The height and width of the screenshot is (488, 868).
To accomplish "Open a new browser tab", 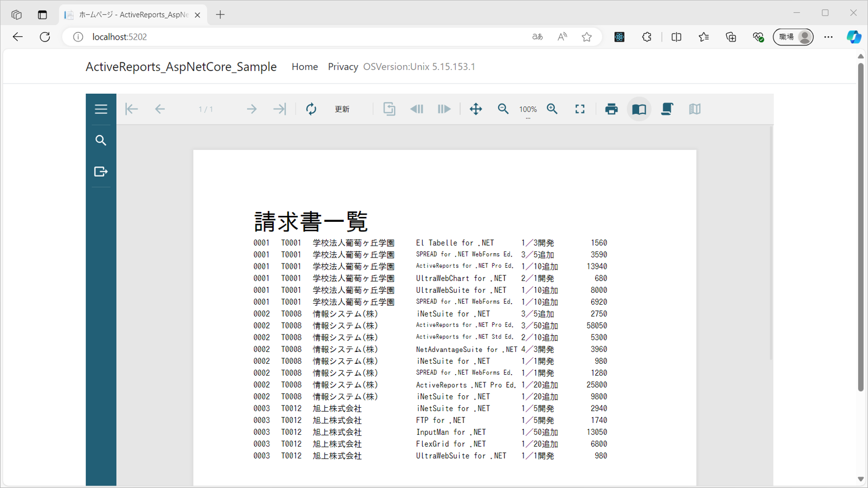I will click(x=220, y=15).
